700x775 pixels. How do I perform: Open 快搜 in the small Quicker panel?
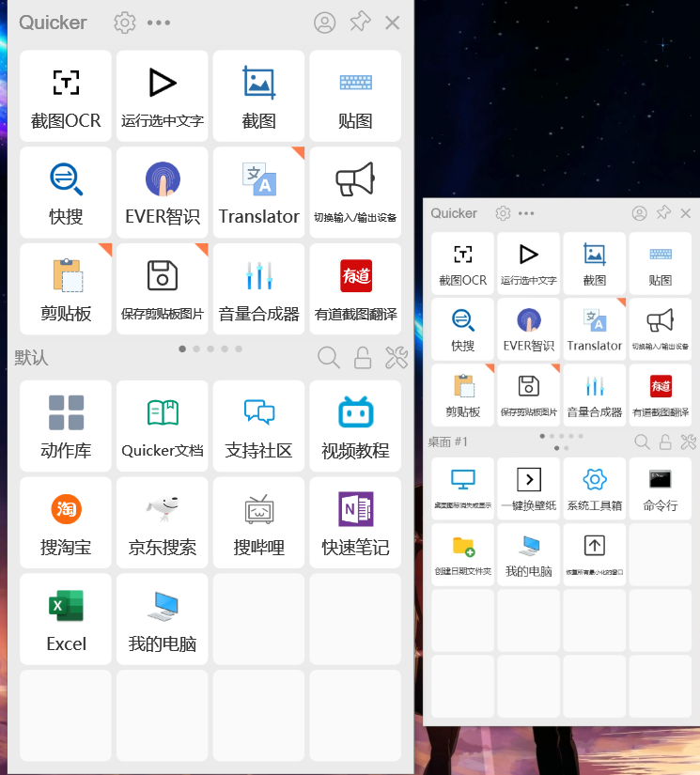(462, 329)
